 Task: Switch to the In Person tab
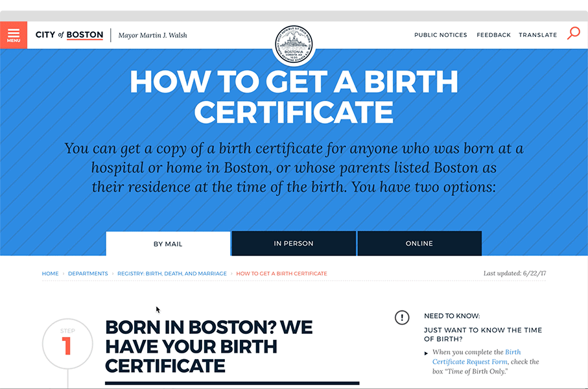(x=294, y=244)
